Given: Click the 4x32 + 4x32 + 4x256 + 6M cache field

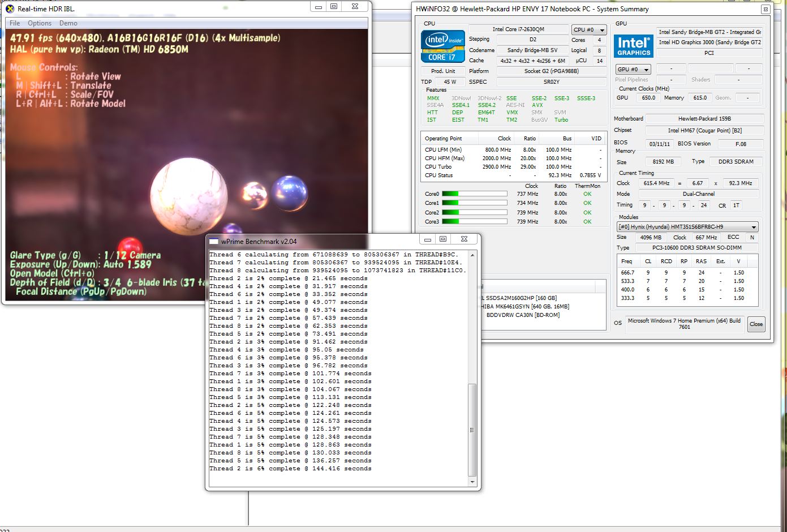Looking at the screenshot, I should click(532, 61).
